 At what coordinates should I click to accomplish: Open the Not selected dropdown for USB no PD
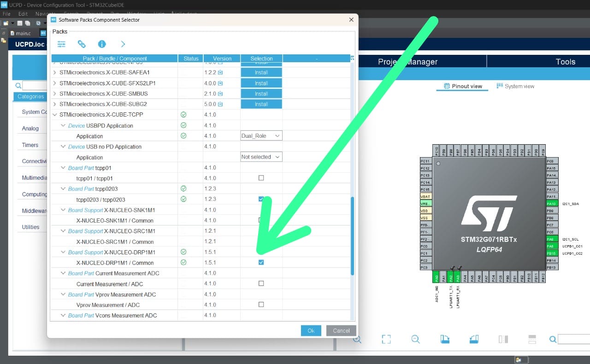coord(261,157)
